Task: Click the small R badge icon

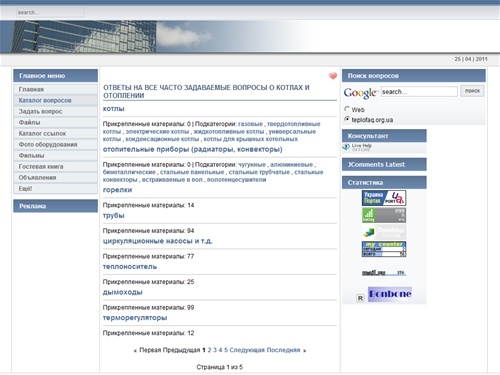Action: click(360, 298)
